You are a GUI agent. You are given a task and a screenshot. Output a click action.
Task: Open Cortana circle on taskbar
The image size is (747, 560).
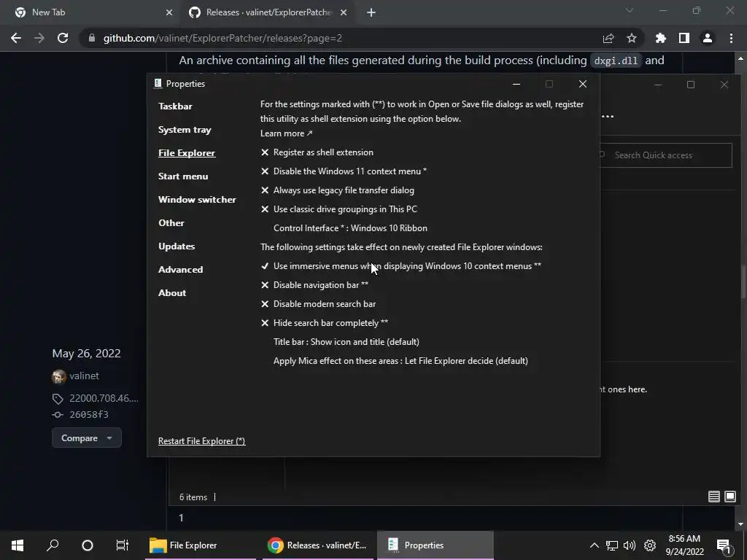coord(88,545)
